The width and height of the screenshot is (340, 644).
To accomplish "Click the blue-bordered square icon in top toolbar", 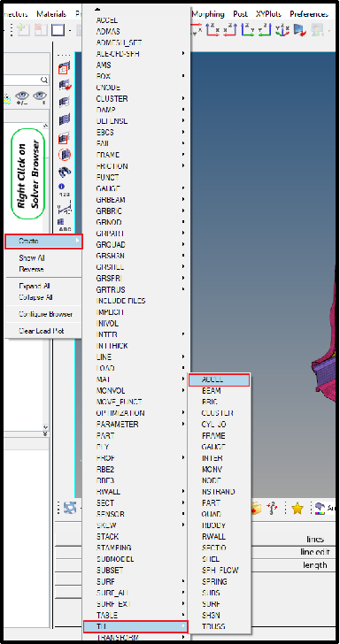I will click(58, 30).
